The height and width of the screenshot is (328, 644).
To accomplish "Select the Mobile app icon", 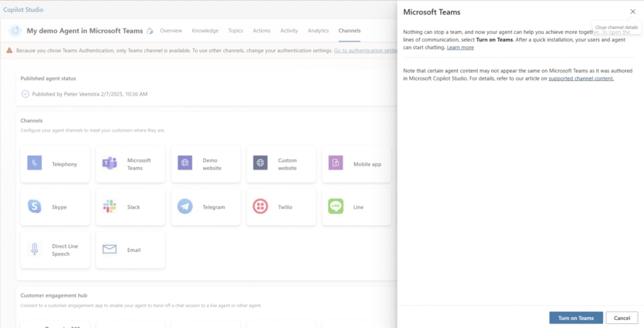I will 336,163.
